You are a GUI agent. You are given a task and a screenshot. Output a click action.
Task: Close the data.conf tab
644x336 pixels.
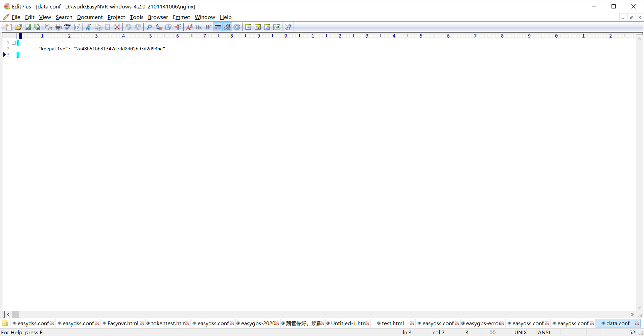point(637,323)
